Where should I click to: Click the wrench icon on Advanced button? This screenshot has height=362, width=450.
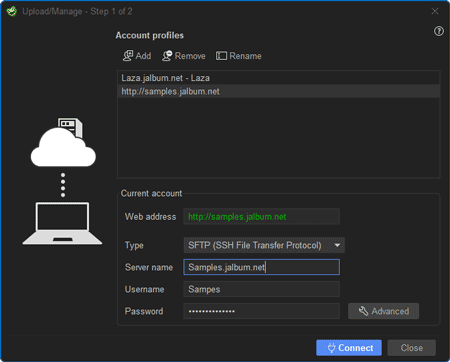point(363,311)
